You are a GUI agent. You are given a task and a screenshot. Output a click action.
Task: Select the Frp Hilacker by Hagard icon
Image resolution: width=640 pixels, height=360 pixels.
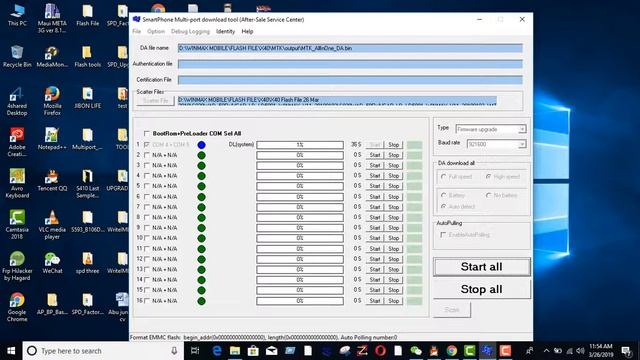click(x=17, y=266)
